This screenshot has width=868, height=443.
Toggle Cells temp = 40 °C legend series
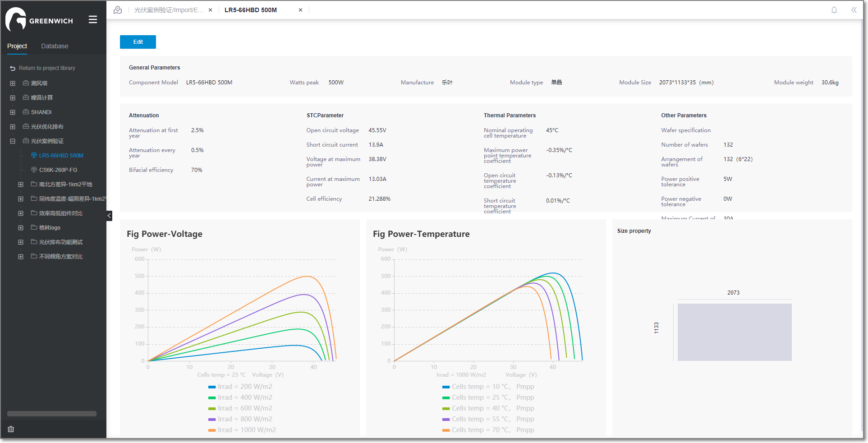488,408
